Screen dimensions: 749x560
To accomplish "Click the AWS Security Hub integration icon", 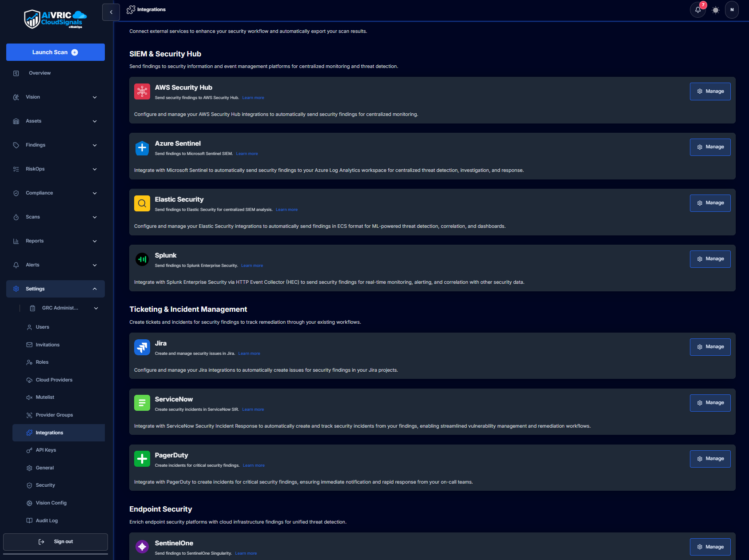I will pos(142,91).
